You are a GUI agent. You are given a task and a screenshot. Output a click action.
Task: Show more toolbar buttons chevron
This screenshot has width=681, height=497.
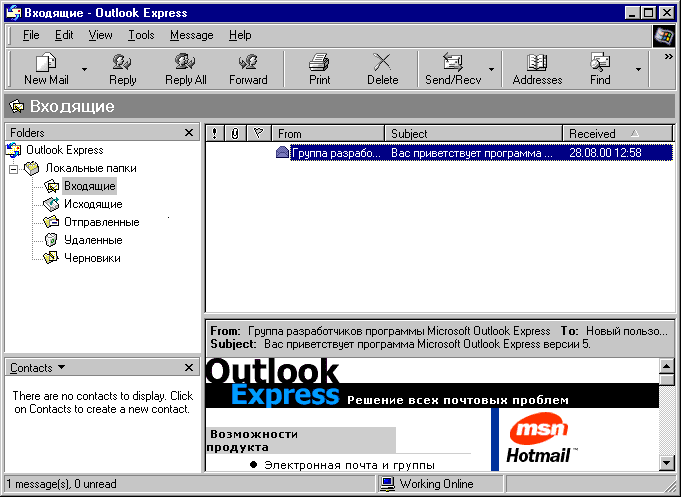668,56
